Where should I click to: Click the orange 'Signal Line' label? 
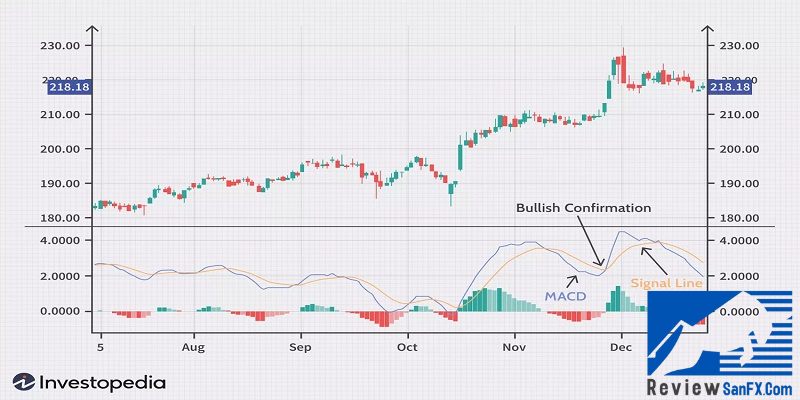(x=666, y=283)
